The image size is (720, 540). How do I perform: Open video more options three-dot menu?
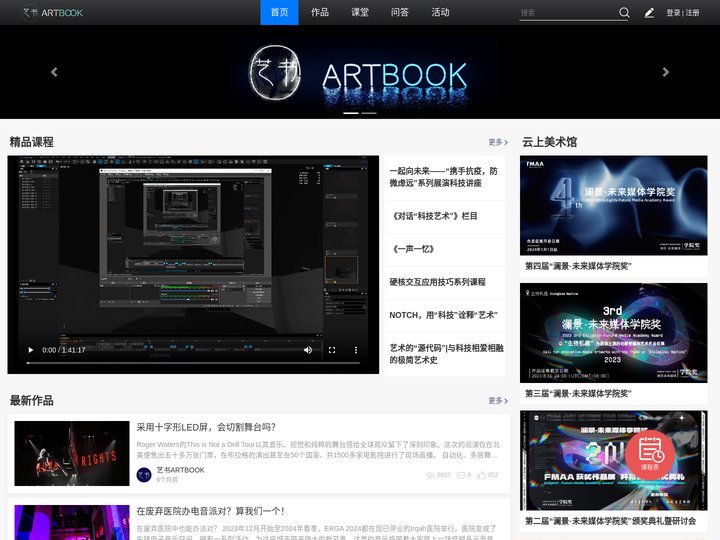coord(356,350)
